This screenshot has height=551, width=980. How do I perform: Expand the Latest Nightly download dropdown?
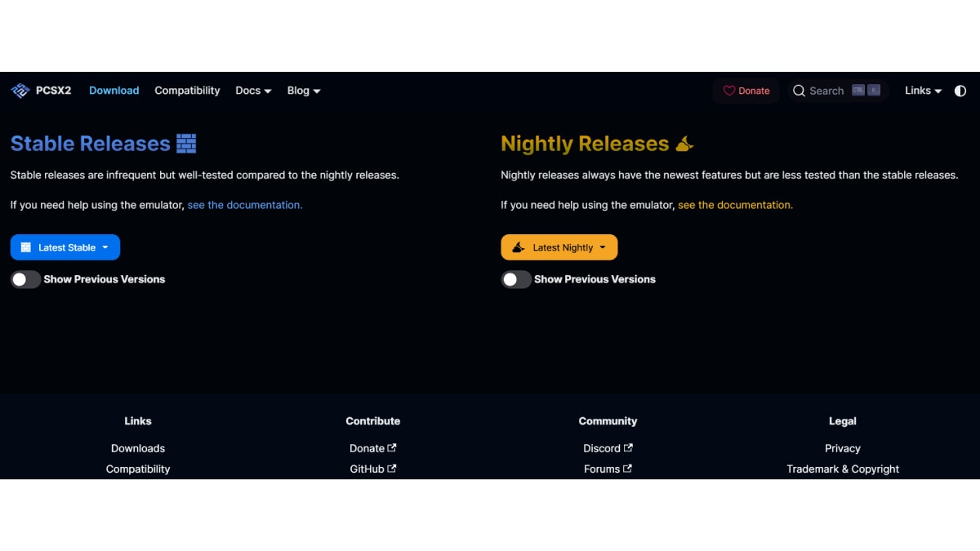[x=559, y=247]
